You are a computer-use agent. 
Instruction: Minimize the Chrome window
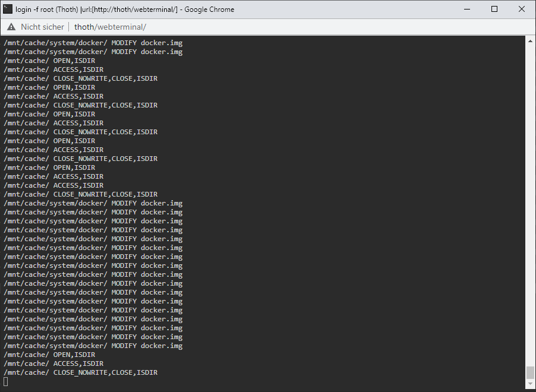click(x=467, y=10)
